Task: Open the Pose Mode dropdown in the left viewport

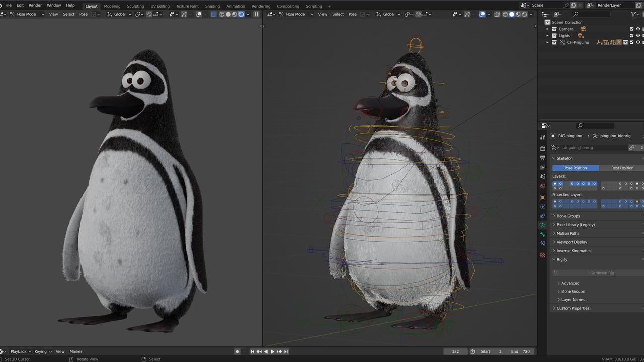Action: [x=26, y=14]
